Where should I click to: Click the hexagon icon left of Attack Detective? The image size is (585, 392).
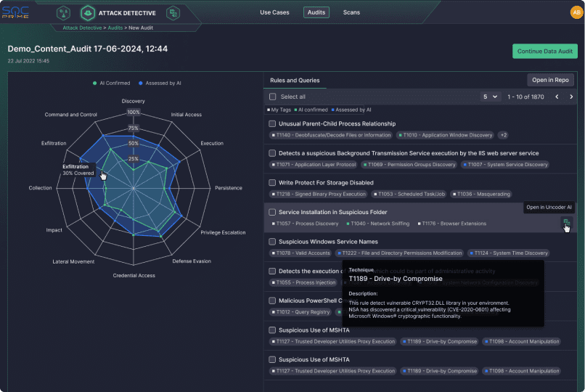point(62,12)
